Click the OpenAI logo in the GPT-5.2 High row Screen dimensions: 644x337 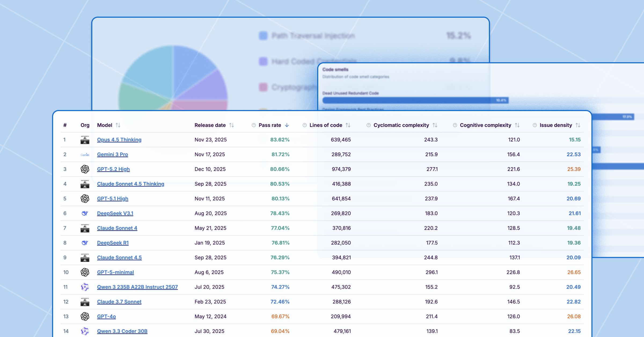[85, 169]
